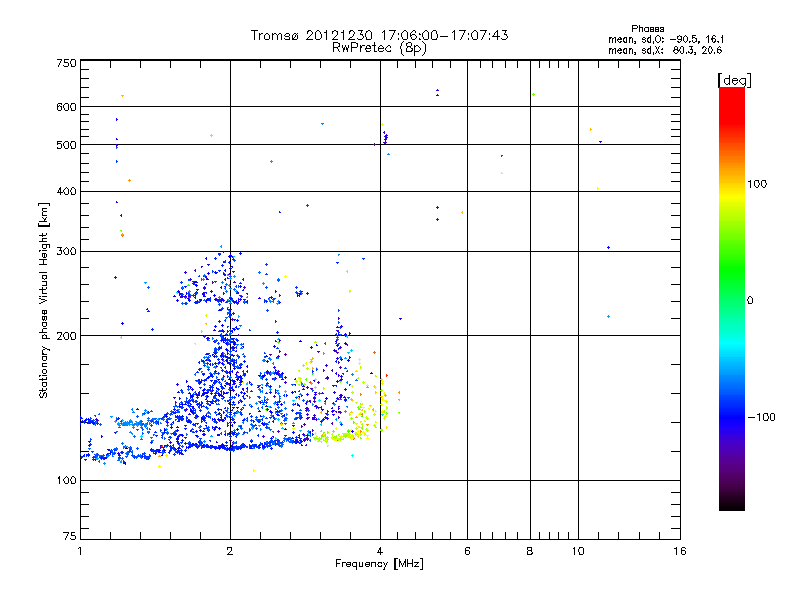Click the x-axis tick label '6'
The height and width of the screenshot is (600, 800).
click(467, 551)
